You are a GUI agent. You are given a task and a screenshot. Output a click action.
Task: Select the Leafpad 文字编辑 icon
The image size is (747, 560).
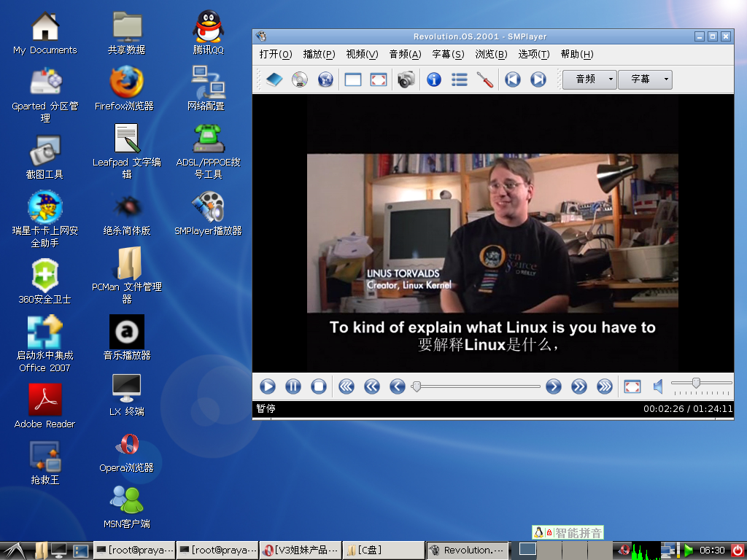point(127,152)
